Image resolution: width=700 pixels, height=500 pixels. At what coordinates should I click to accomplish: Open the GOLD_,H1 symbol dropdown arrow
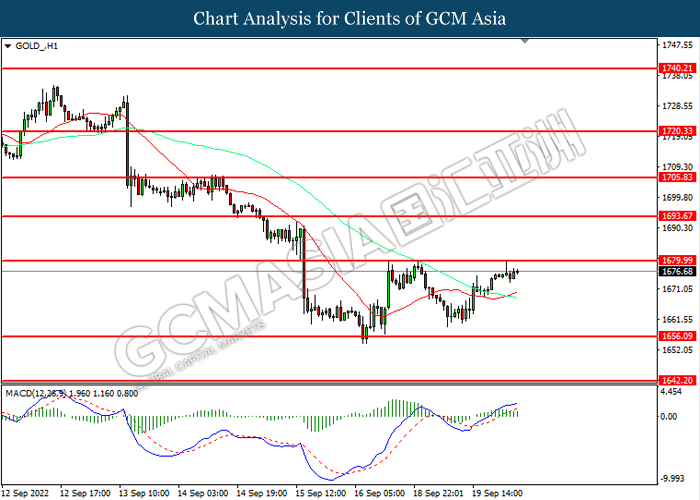[7, 46]
